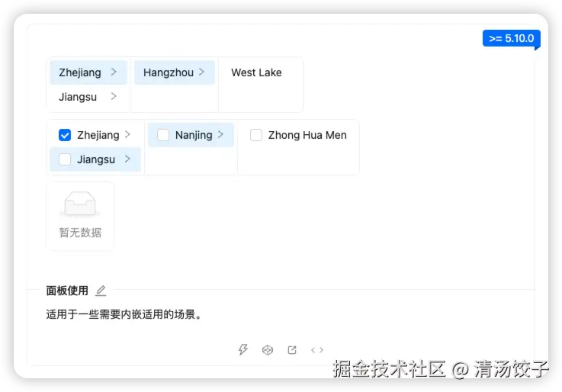562x392 pixels.
Task: Open demo in new window icon
Action: pyautogui.click(x=292, y=350)
